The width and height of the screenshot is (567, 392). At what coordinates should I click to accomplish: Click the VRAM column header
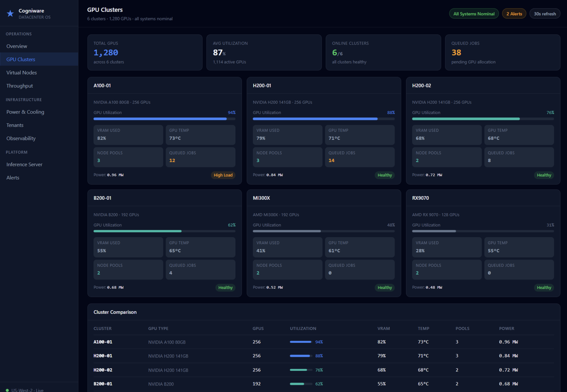[384, 328]
